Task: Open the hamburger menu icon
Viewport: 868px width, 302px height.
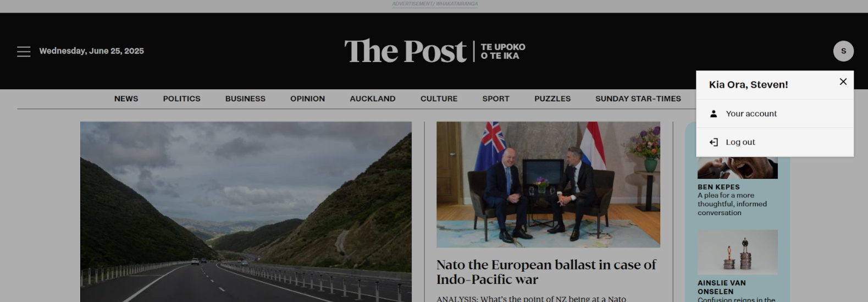Action: pos(24,51)
